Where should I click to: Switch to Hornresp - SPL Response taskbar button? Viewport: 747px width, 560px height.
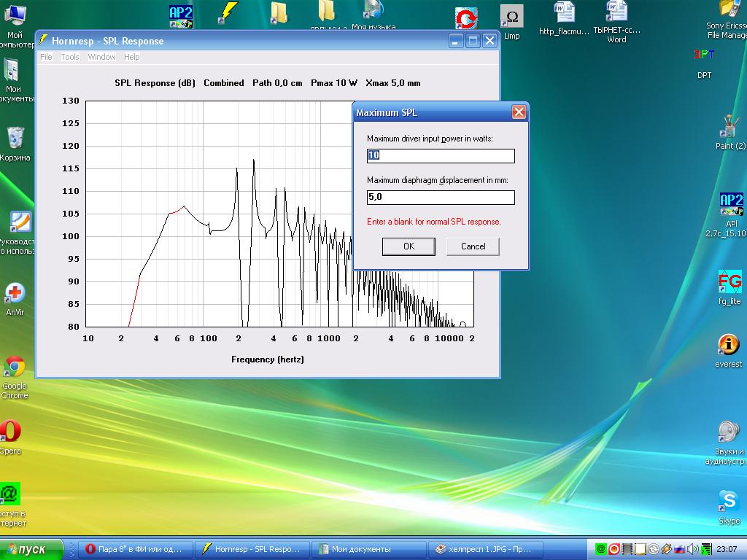coord(252,549)
